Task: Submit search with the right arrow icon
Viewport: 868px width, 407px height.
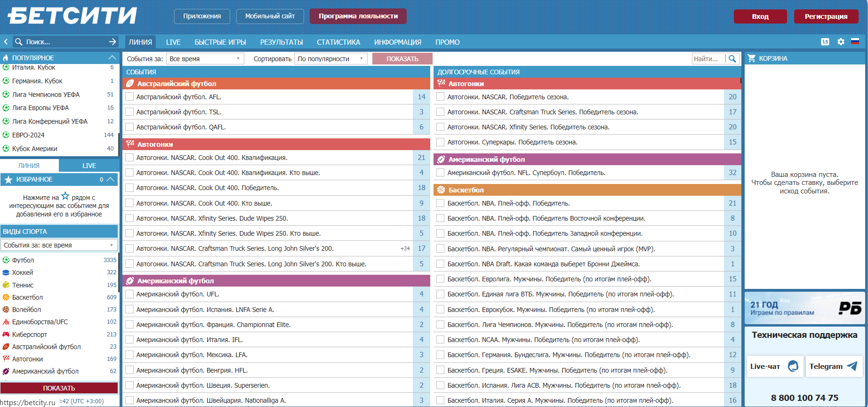Action: click(x=113, y=42)
